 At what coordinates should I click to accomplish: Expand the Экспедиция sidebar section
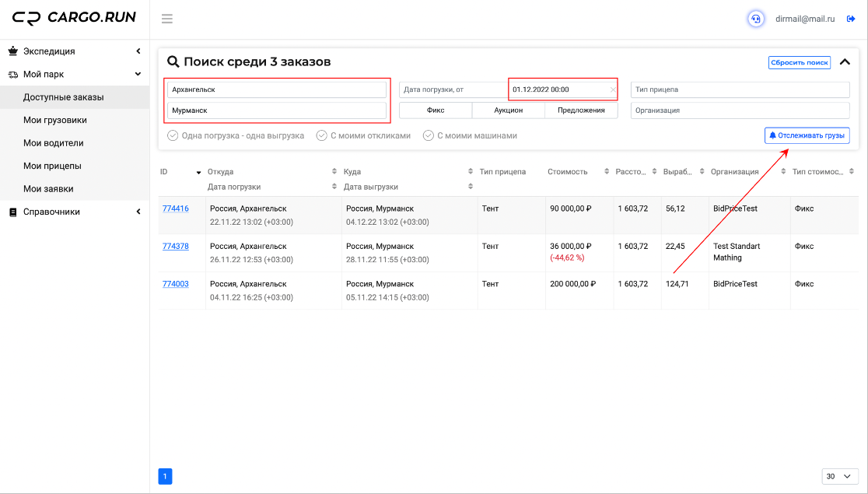click(75, 51)
